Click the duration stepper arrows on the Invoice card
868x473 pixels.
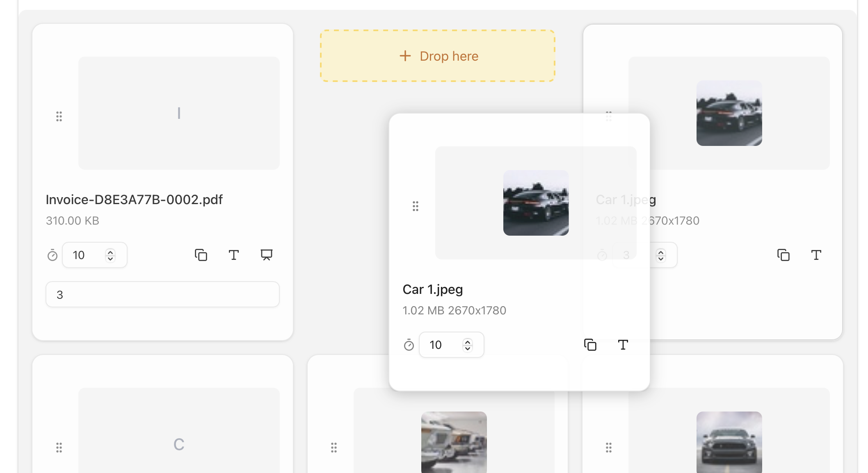pos(110,255)
